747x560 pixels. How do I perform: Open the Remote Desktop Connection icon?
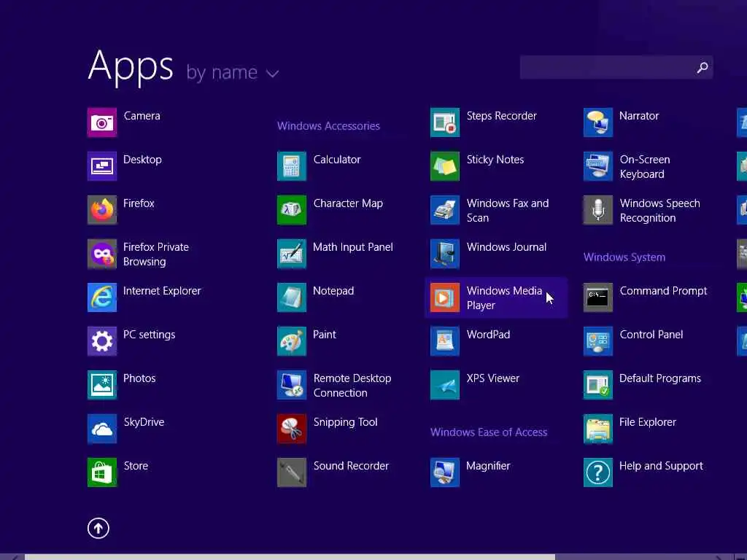292,385
